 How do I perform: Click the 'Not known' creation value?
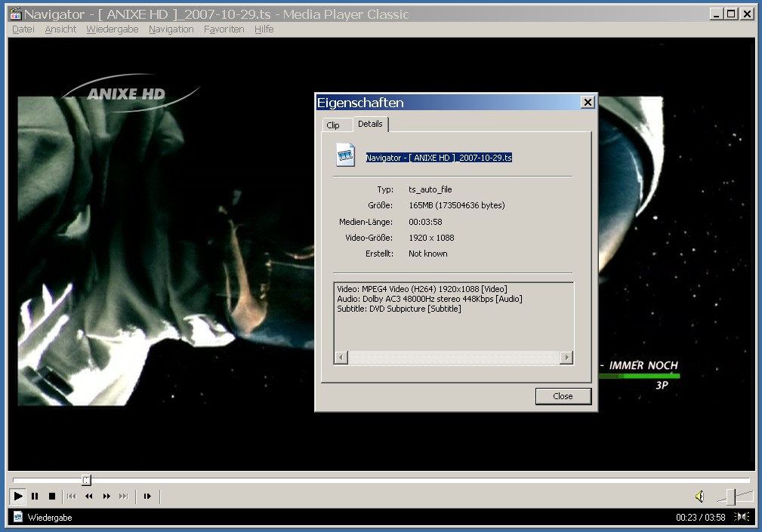coord(427,254)
